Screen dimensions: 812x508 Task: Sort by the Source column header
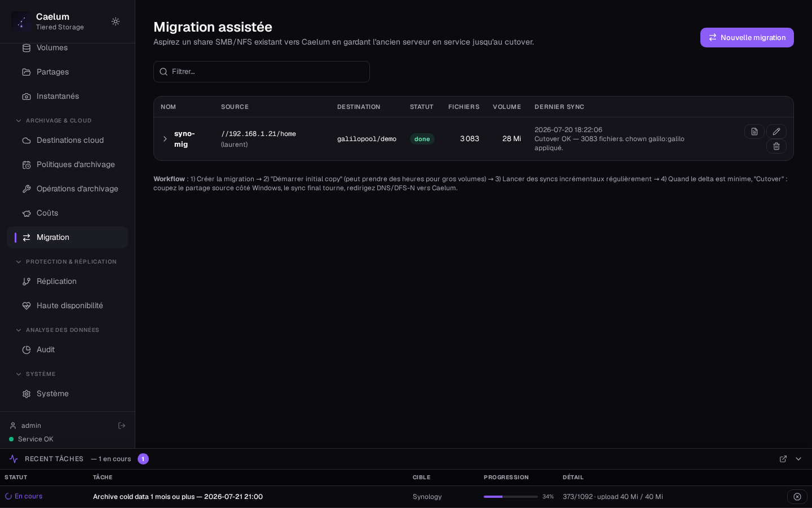tap(235, 107)
